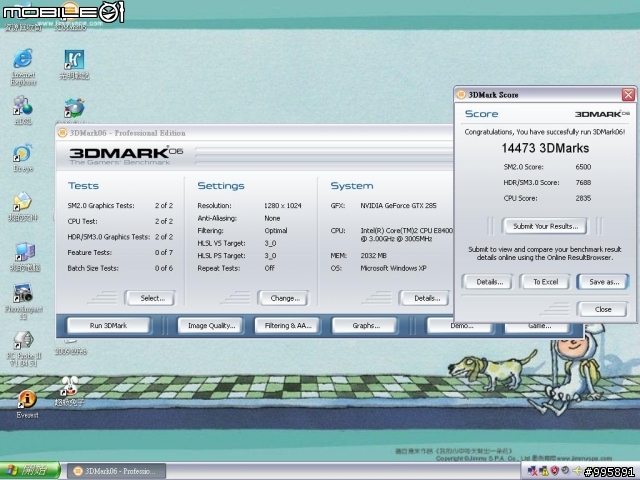Click the Feature Tests '0 of 7' value

tap(164, 253)
